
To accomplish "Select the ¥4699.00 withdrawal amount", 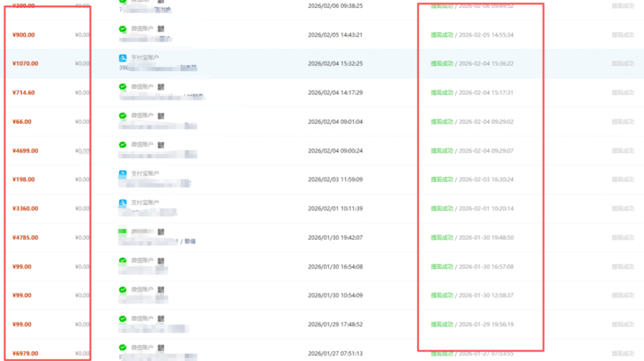I will pos(25,151).
